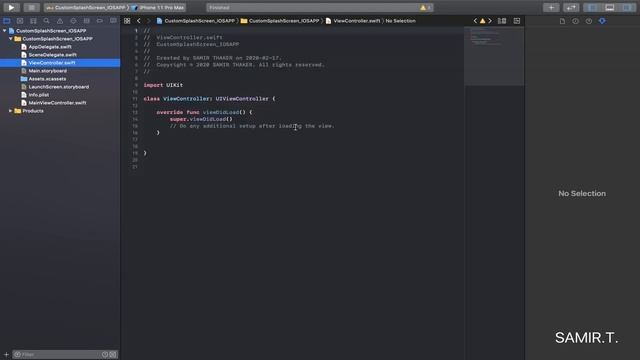This screenshot has width=640, height=360.
Task: Go forward in editor history
Action: 148,21
